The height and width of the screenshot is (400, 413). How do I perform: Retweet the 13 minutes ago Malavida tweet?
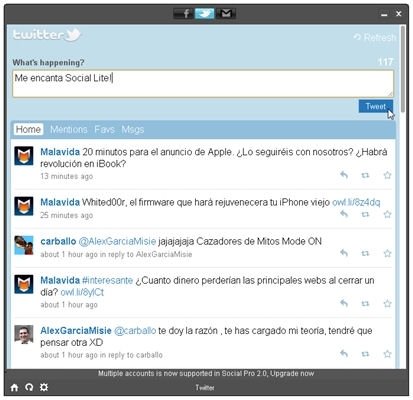pyautogui.click(x=365, y=175)
